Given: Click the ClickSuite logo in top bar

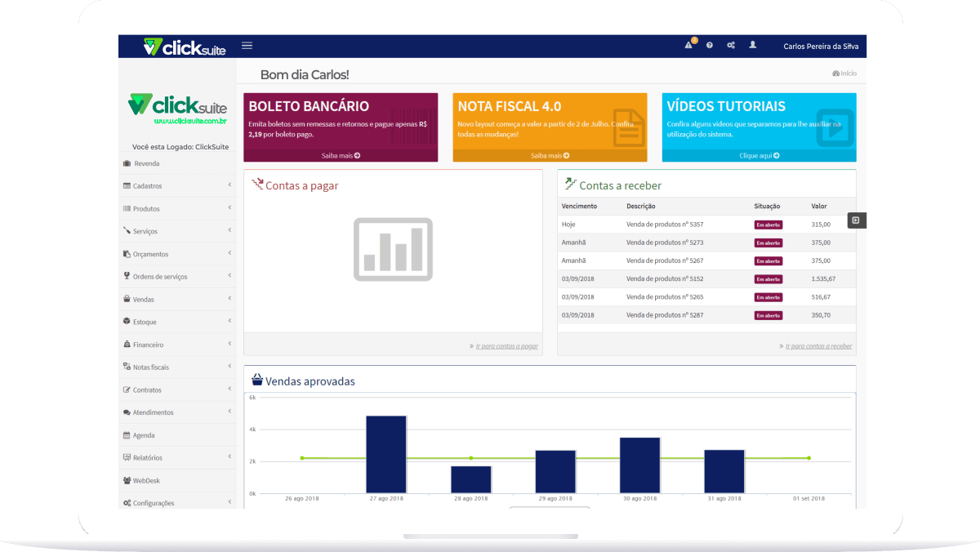Looking at the screenshot, I should tap(185, 47).
